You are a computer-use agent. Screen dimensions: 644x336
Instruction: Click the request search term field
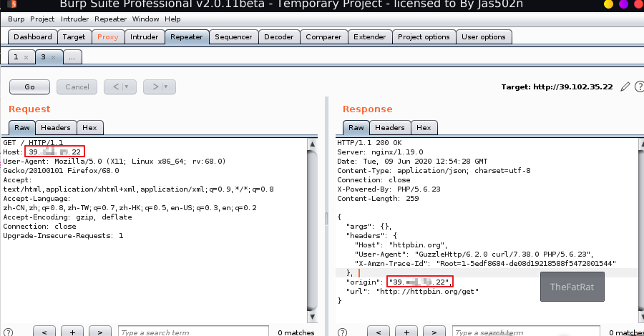pos(193,332)
